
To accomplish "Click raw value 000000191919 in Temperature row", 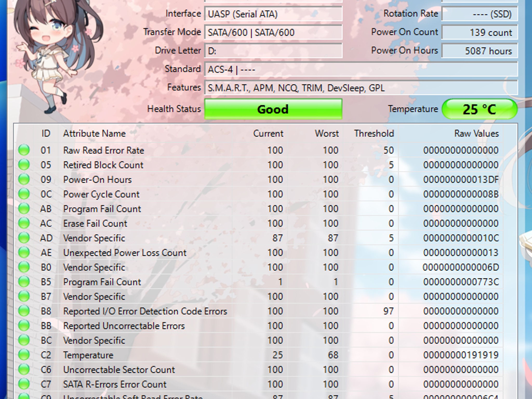I will click(461, 355).
